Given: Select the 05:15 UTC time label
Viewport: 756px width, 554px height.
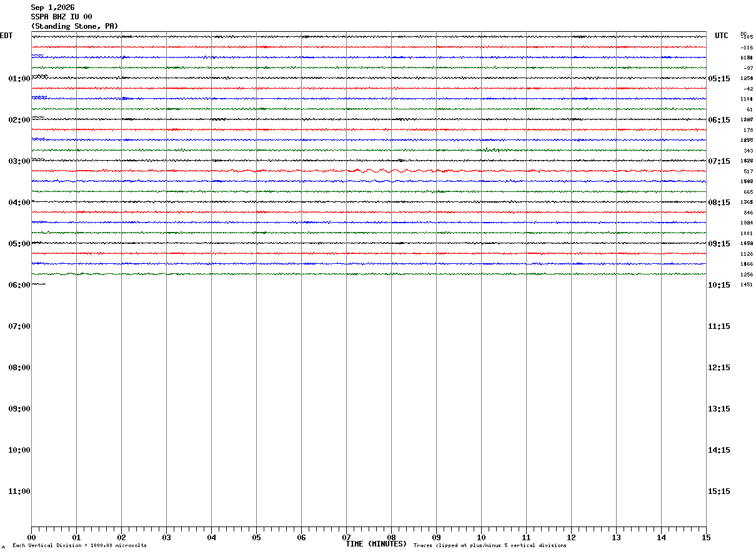Looking at the screenshot, I should click(719, 79).
